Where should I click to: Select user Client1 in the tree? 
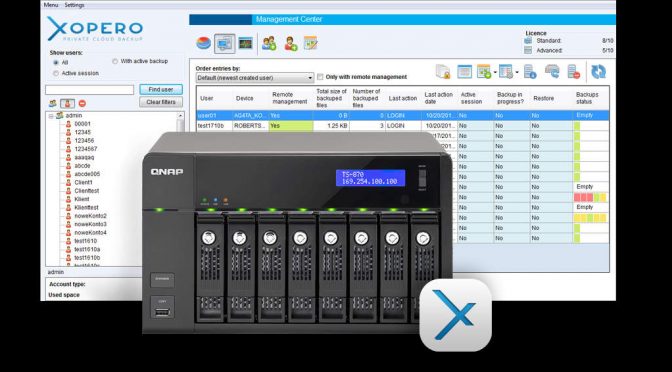point(83,183)
